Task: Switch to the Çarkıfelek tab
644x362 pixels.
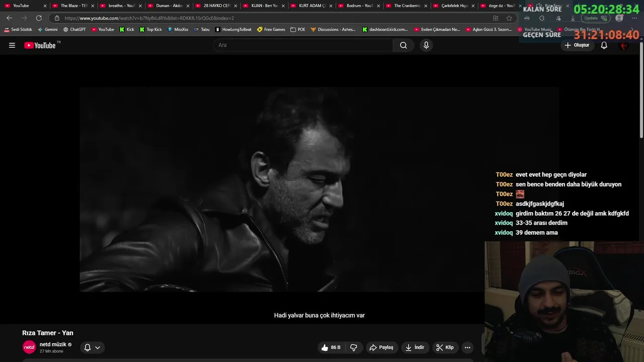Action: click(455, 6)
